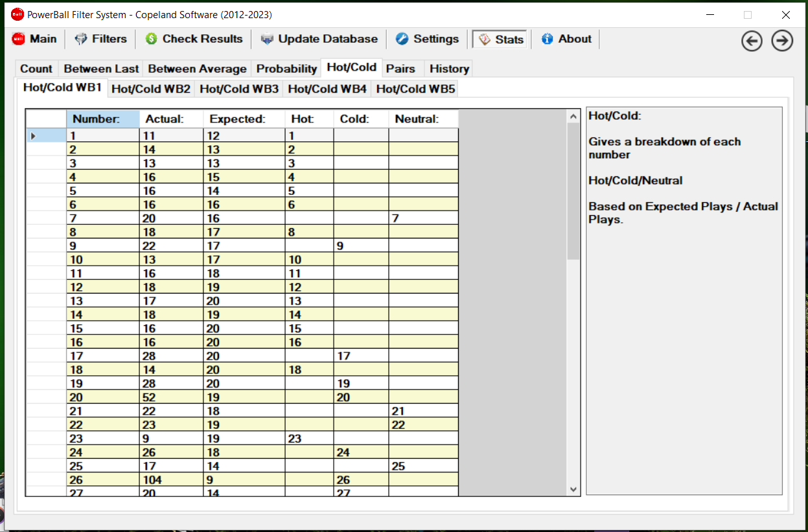
Task: Sort by the Expected: column header
Action: tap(244, 119)
